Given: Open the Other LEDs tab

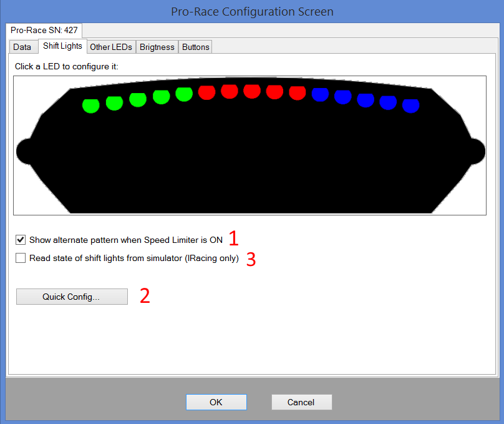Looking at the screenshot, I should [110, 47].
